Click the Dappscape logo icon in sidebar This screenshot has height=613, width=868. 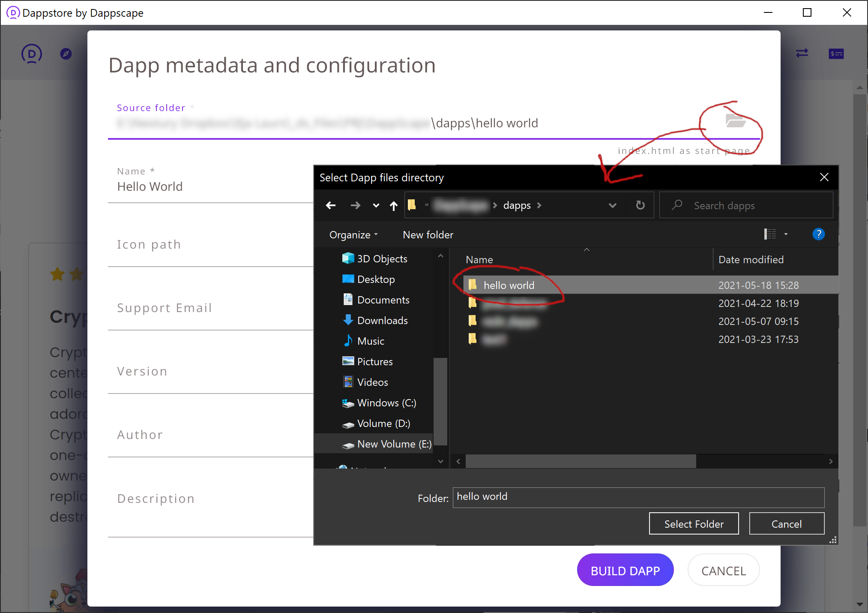tap(32, 54)
